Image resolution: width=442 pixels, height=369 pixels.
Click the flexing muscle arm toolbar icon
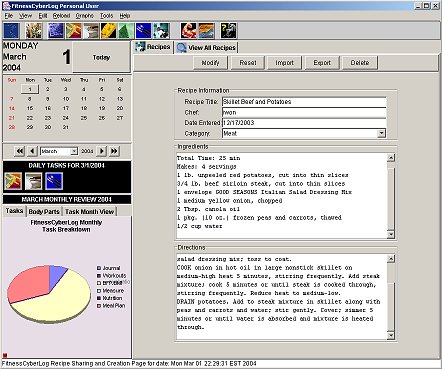(x=189, y=31)
